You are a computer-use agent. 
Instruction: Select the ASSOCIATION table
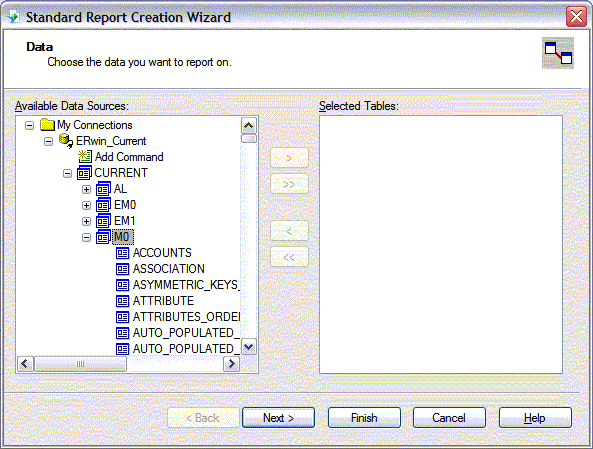[x=169, y=269]
